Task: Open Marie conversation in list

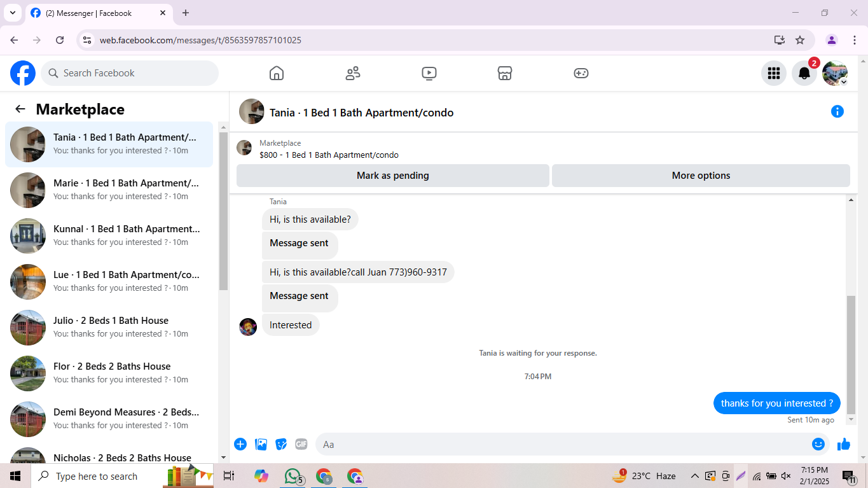Action: tap(109, 190)
